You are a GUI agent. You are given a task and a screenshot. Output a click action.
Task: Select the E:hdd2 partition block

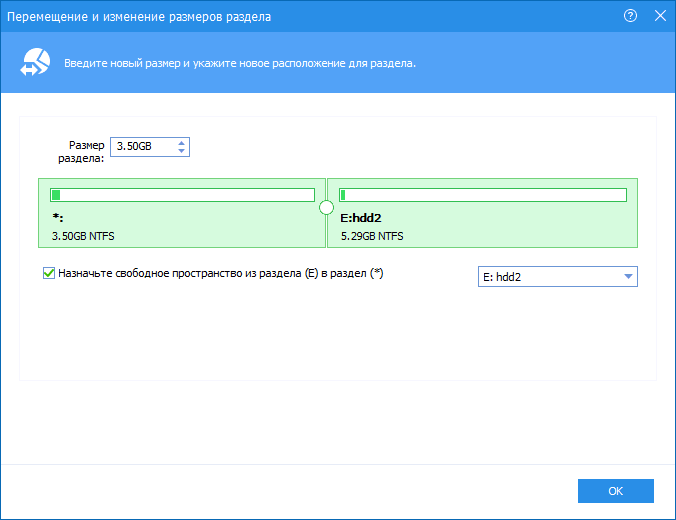[x=482, y=213]
